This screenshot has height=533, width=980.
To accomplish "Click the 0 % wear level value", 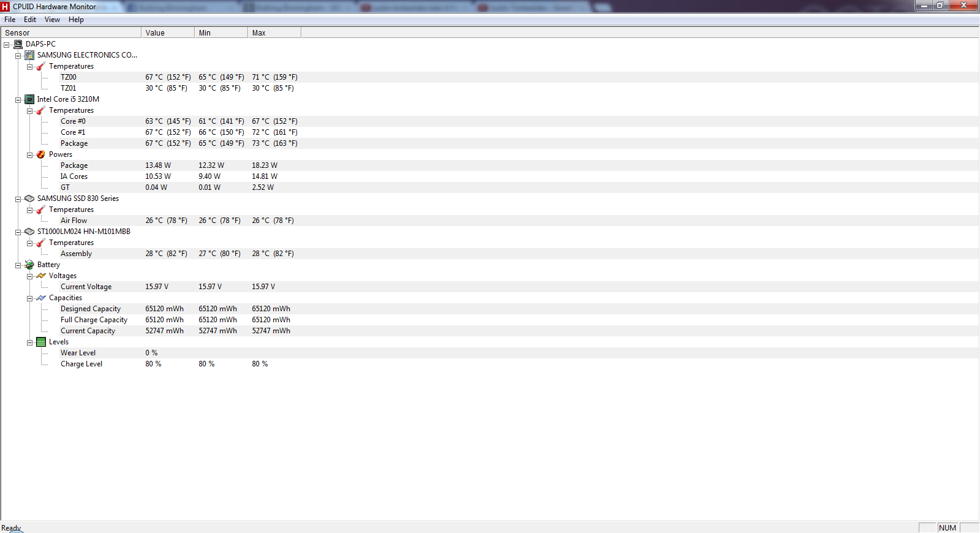I will pyautogui.click(x=151, y=353).
